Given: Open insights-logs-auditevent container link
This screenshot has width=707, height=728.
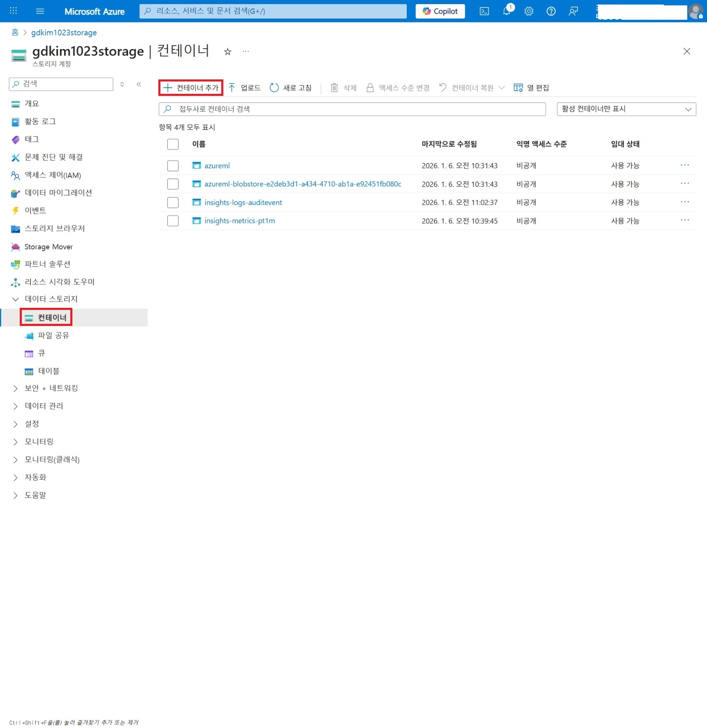Looking at the screenshot, I should 243,202.
